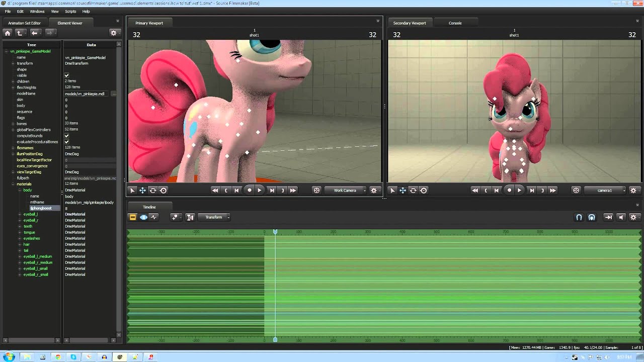Fast-forward to end in Secondary Viewport
Image resolution: width=644 pixels, height=362 pixels.
tap(553, 190)
